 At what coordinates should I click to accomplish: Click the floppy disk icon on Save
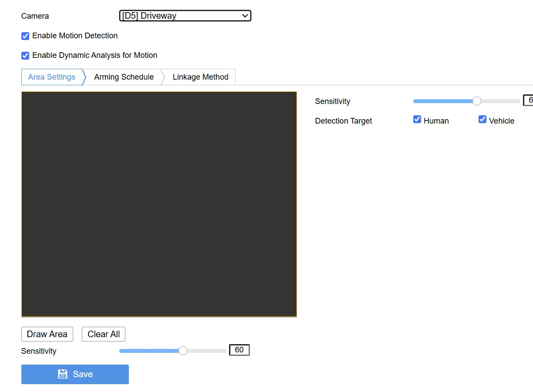pos(63,374)
